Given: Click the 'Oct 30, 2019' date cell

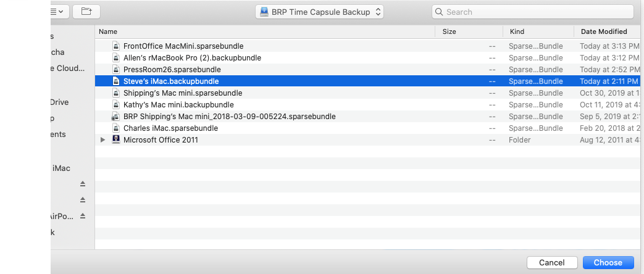Looking at the screenshot, I should point(609,93).
